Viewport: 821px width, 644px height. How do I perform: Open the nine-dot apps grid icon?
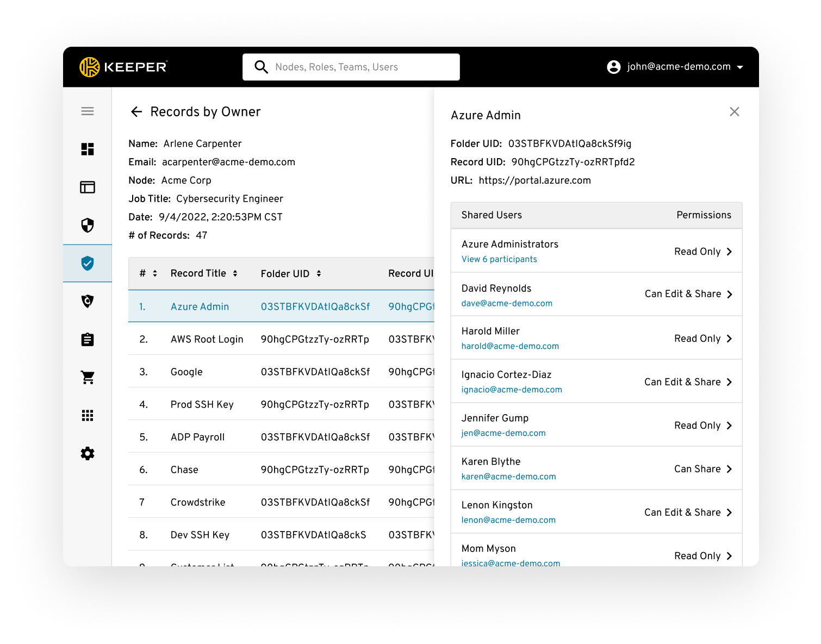(88, 416)
